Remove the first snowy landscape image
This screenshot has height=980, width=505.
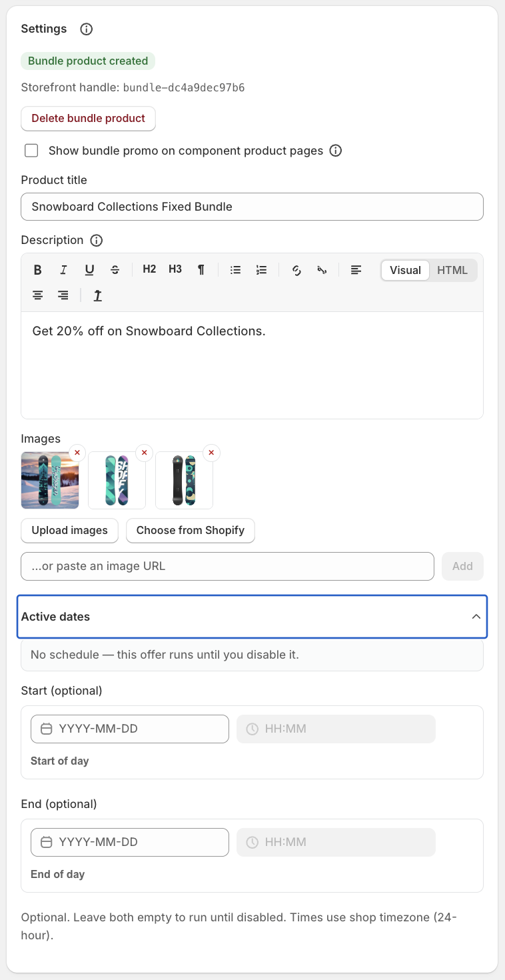coord(77,453)
